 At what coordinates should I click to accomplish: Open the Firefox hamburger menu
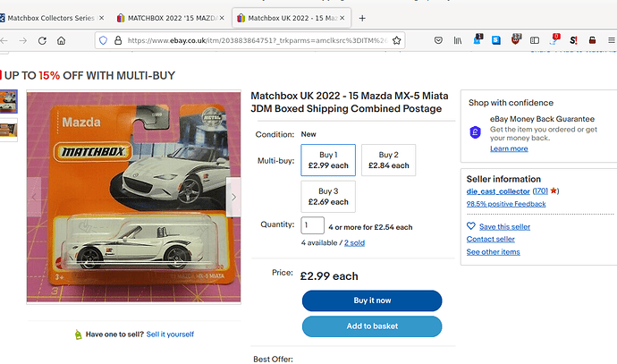click(611, 40)
